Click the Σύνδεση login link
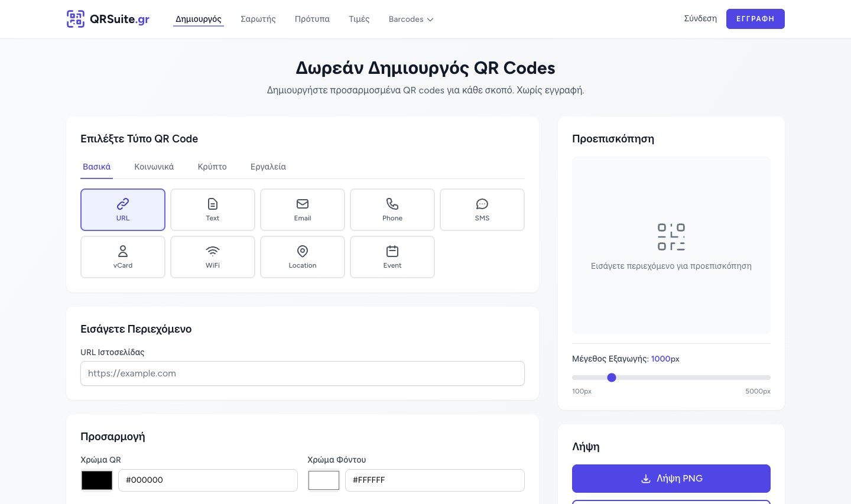This screenshot has height=504, width=851. coord(700,19)
